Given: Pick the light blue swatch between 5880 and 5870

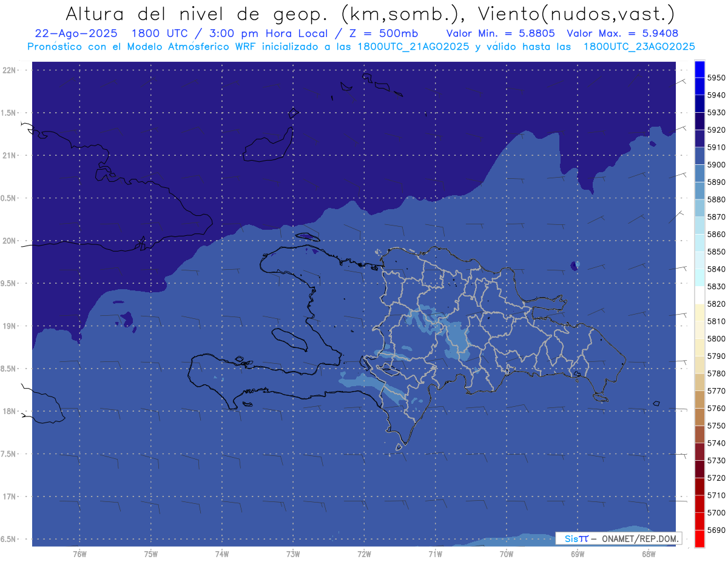Looking at the screenshot, I should pos(699,208).
